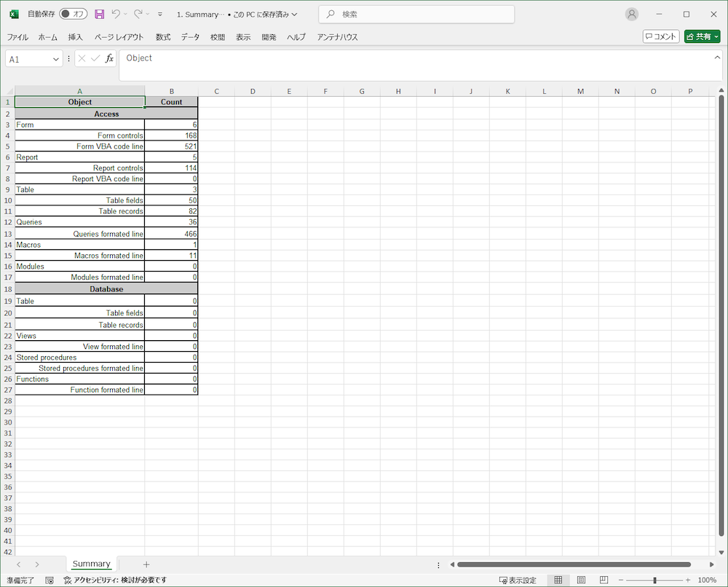Open 表示設定 in the status bar

(x=518, y=580)
